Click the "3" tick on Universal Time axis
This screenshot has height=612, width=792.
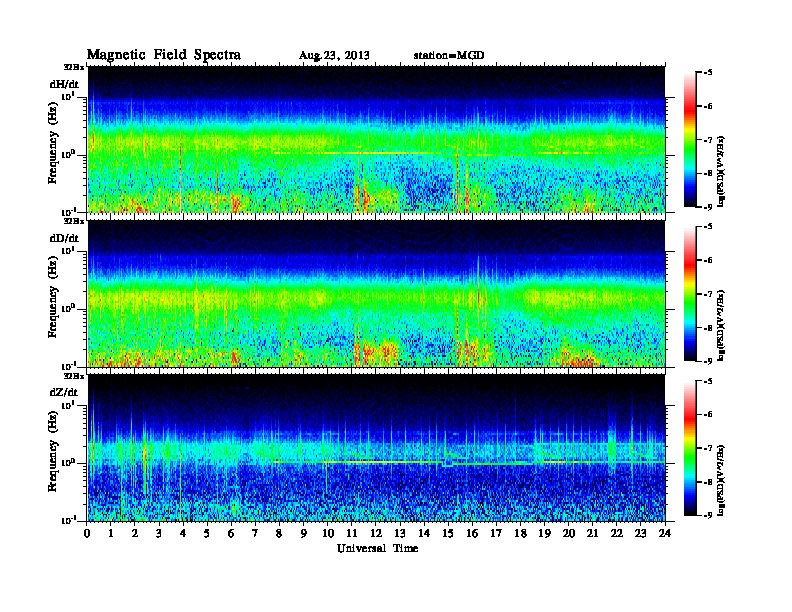pos(159,534)
